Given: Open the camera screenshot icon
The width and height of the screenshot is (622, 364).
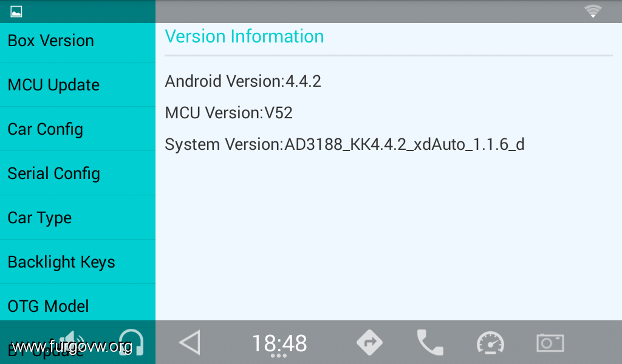Looking at the screenshot, I should (x=550, y=343).
